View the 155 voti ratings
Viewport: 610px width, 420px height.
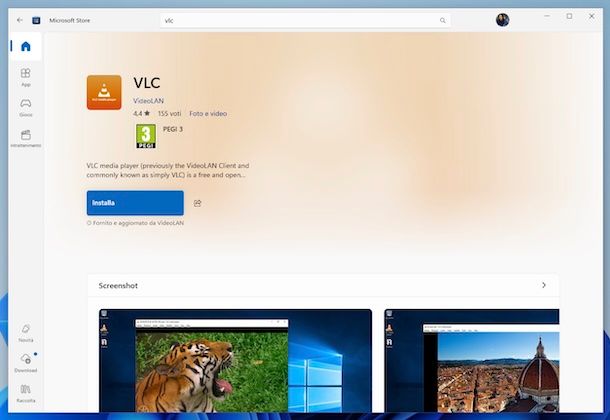(169, 114)
